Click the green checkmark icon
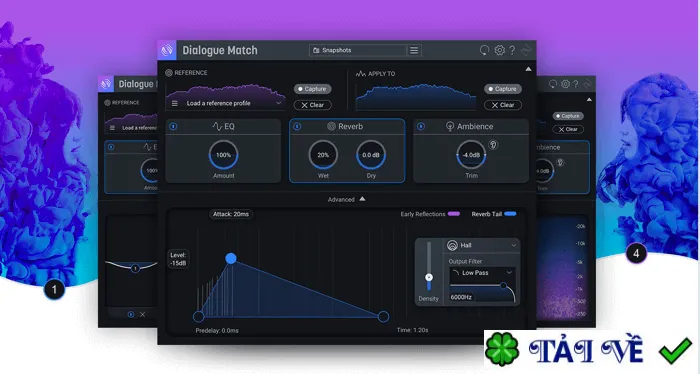 pyautogui.click(x=675, y=350)
